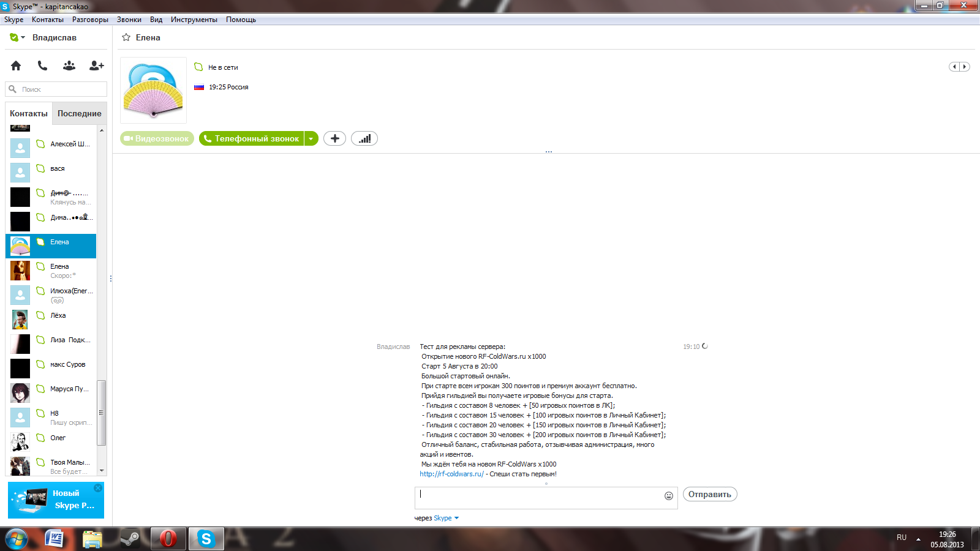Select Skype icon in the taskbar
The image size is (980, 551).
point(206,539)
